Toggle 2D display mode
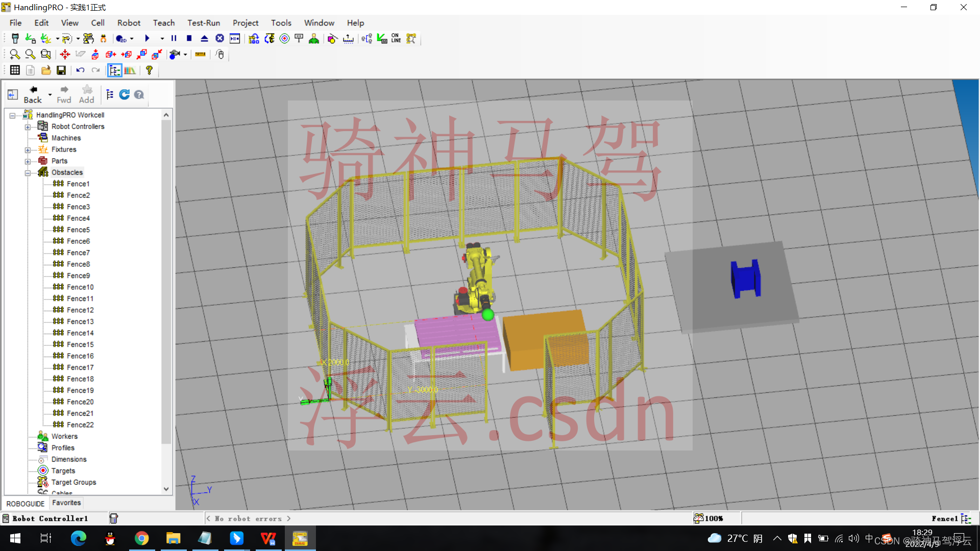980x551 pixels. [x=121, y=39]
